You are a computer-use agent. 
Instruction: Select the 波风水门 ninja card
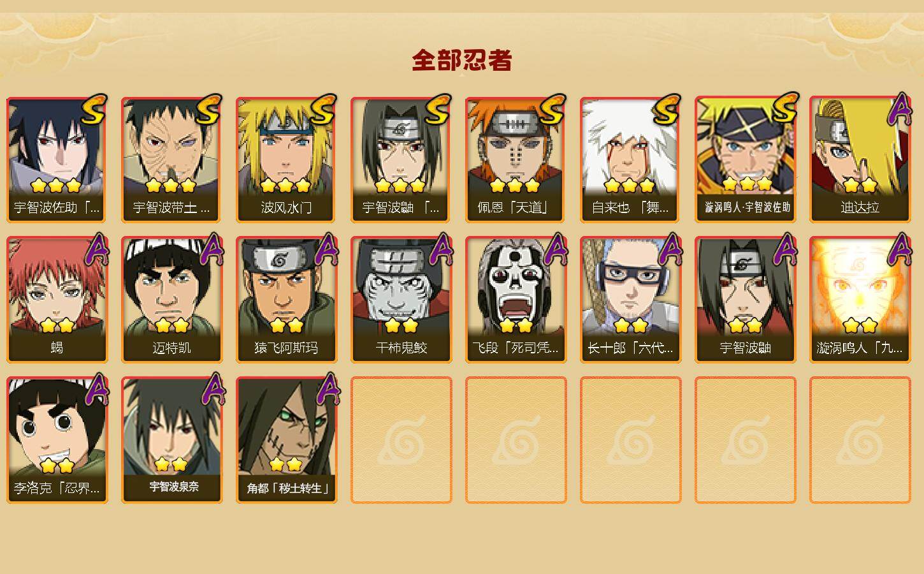[x=286, y=159]
